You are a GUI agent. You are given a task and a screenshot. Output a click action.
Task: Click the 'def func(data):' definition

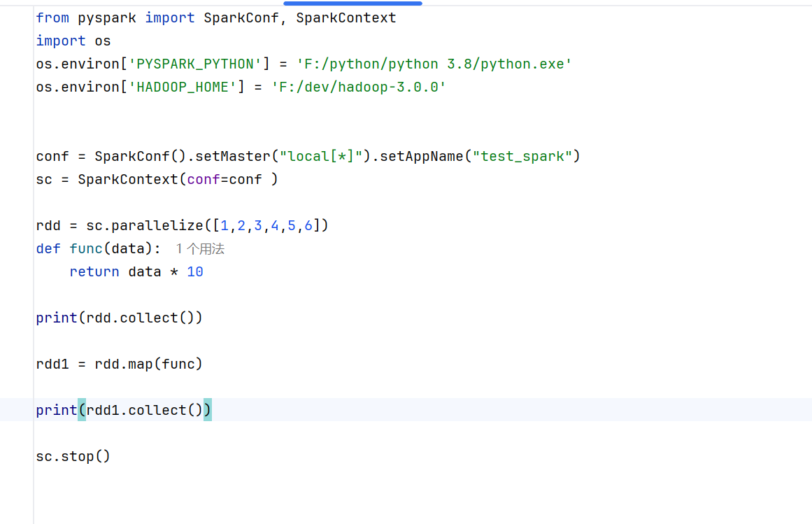[x=99, y=249]
